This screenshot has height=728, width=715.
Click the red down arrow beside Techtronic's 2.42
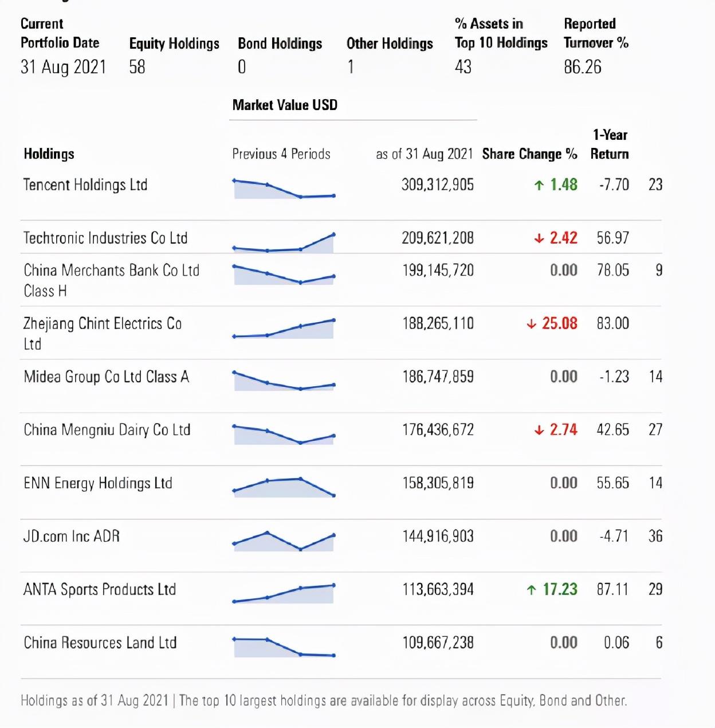(x=539, y=238)
